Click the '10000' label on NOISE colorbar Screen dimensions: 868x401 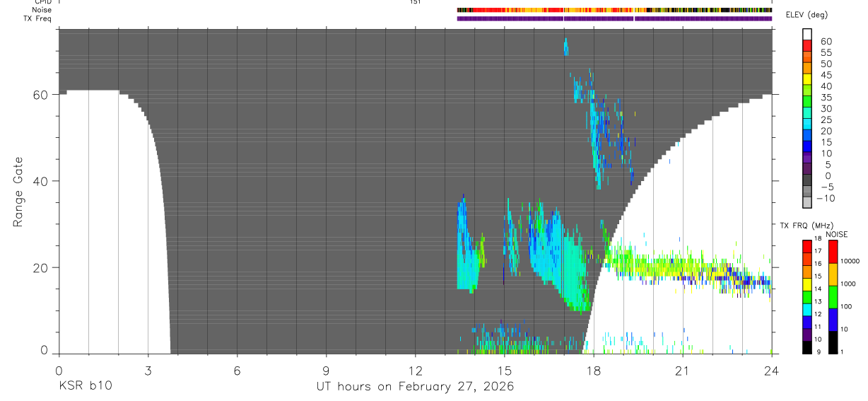click(850, 262)
